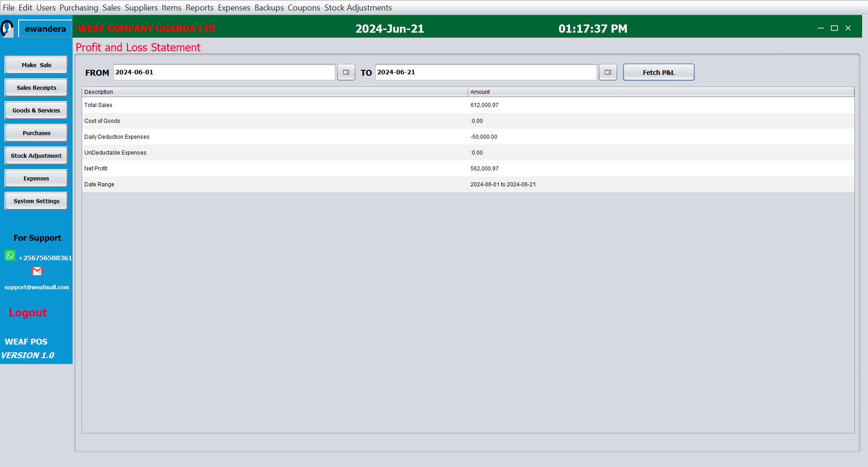Click the FROM date input field
Viewport: 868px width, 467px height.
224,72
